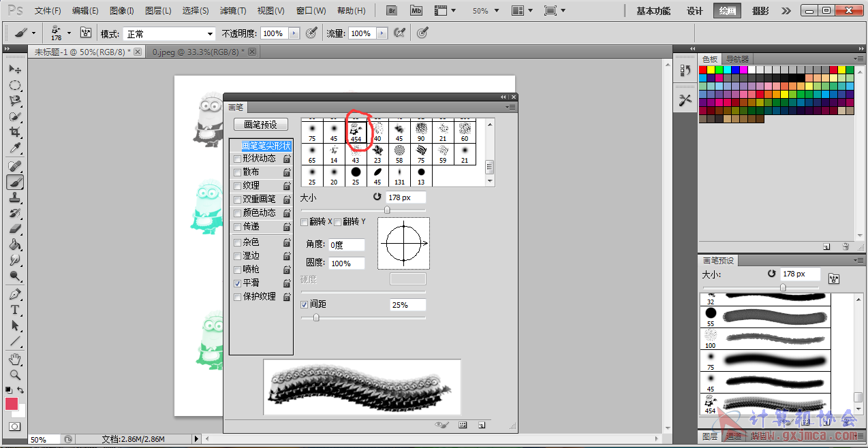
Task: Select the Type tool
Action: tap(14, 310)
